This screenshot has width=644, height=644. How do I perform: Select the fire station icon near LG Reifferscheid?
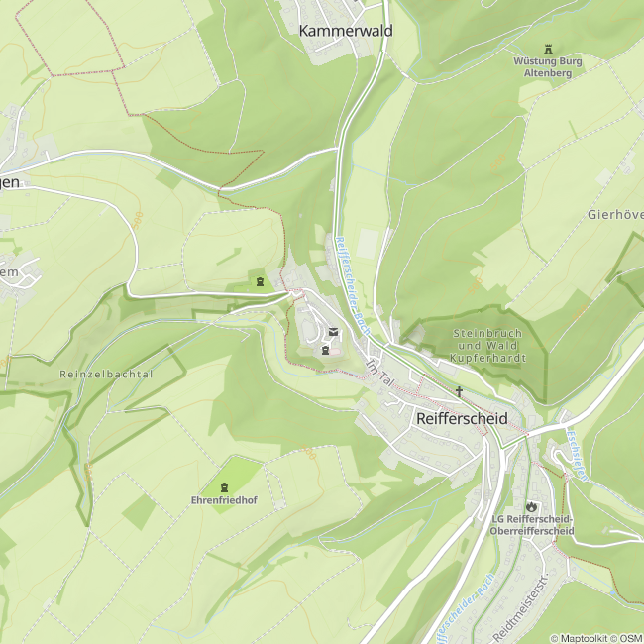coord(532,506)
